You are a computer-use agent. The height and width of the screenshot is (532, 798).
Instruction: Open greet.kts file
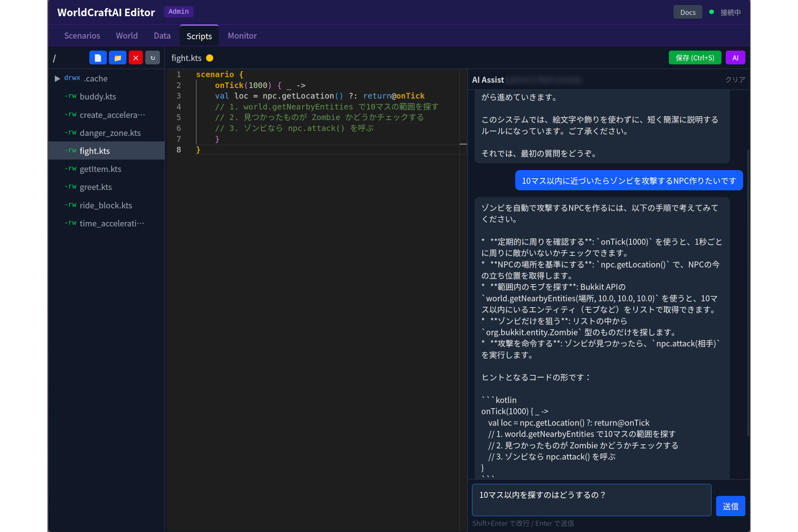[x=107, y=187]
